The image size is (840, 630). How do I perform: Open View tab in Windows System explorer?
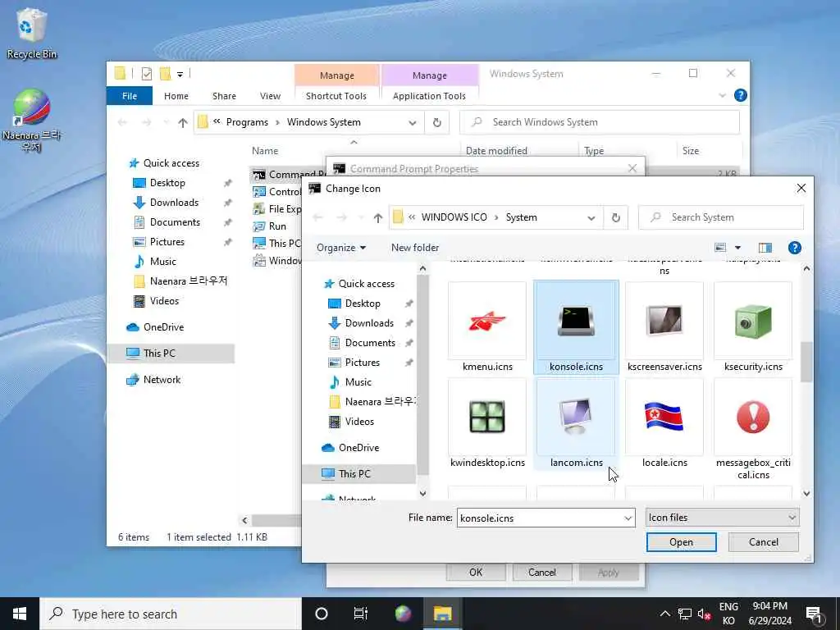click(x=270, y=96)
